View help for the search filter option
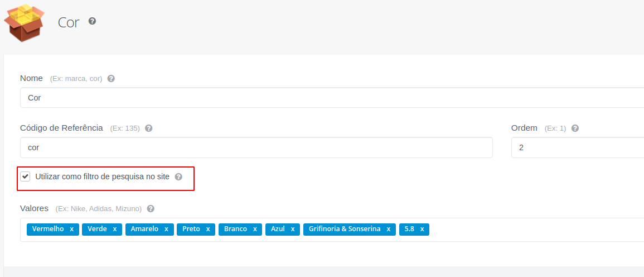This screenshot has height=277, width=644. pyautogui.click(x=178, y=176)
